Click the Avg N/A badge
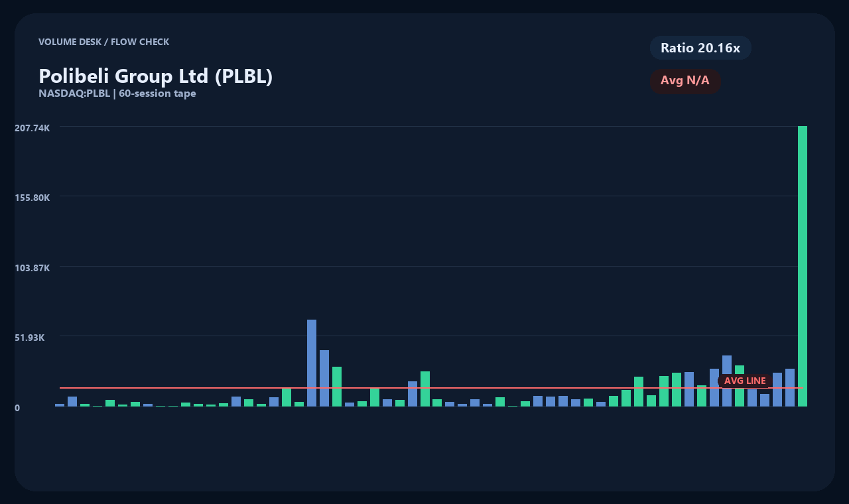The width and height of the screenshot is (849, 504). (685, 81)
